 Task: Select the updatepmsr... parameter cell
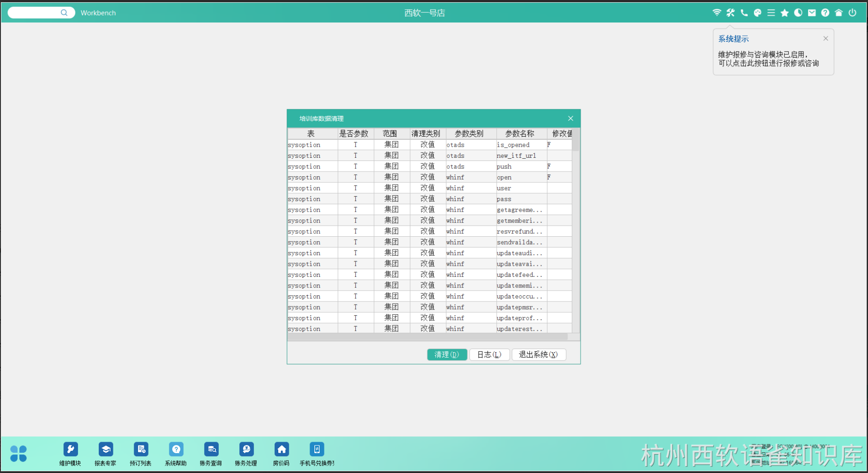[522, 307]
